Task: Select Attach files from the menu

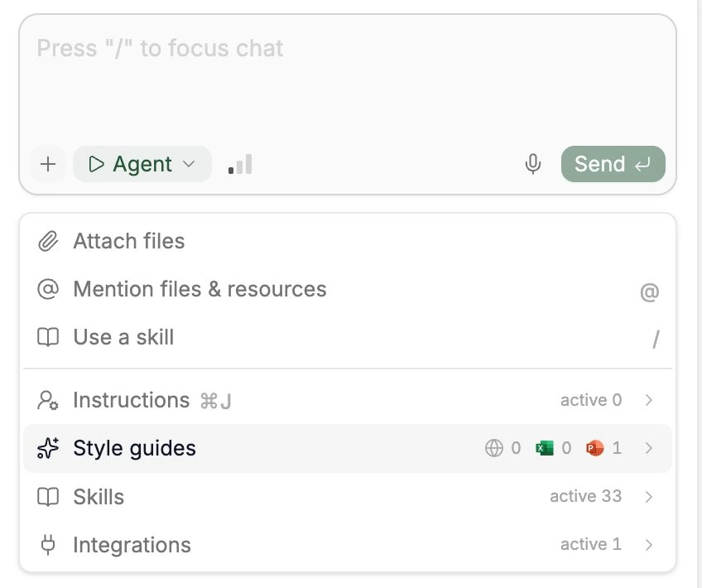Action: pyautogui.click(x=348, y=241)
